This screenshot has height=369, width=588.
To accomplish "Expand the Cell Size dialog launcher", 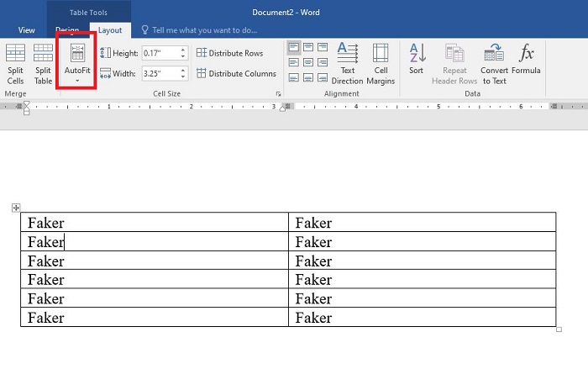I will [278, 94].
